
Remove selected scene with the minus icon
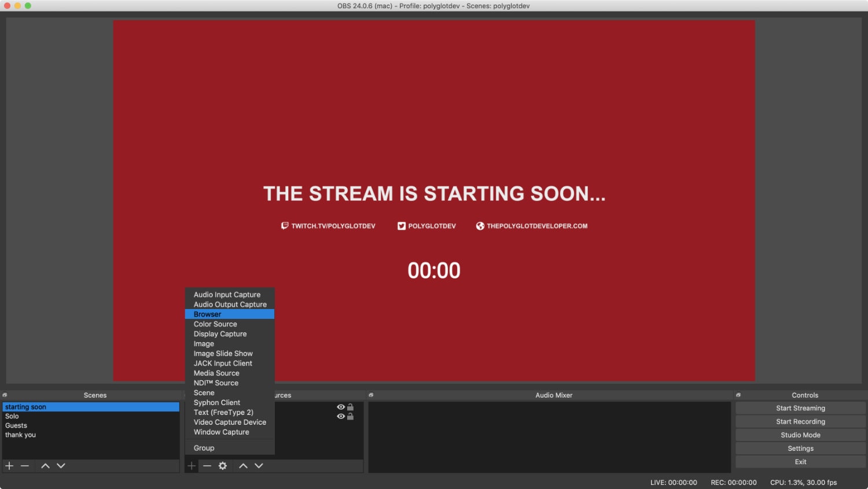25,466
